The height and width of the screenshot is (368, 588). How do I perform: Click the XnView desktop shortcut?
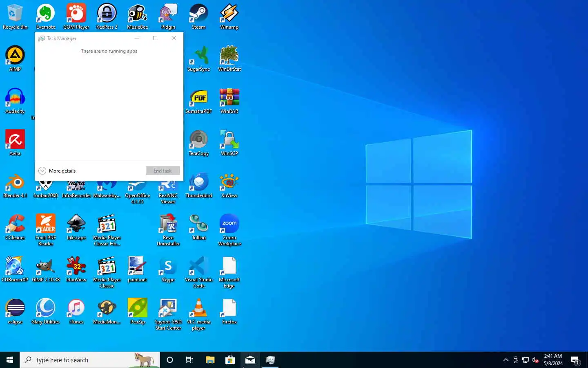tap(229, 185)
